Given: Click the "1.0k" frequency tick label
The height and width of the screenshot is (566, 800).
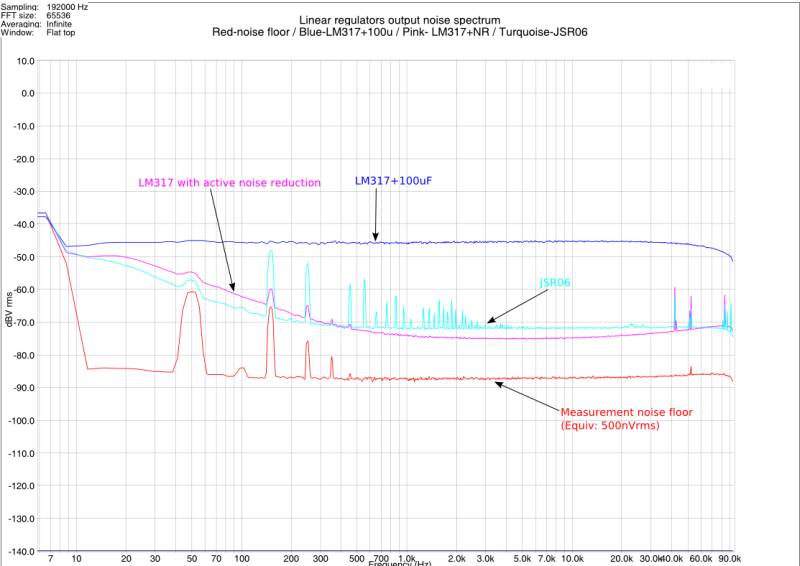Looking at the screenshot, I should coord(407,559).
